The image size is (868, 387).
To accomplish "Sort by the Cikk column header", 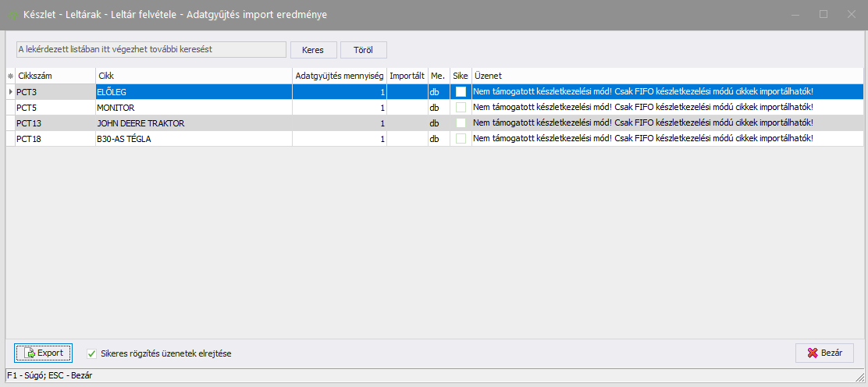I will [193, 76].
